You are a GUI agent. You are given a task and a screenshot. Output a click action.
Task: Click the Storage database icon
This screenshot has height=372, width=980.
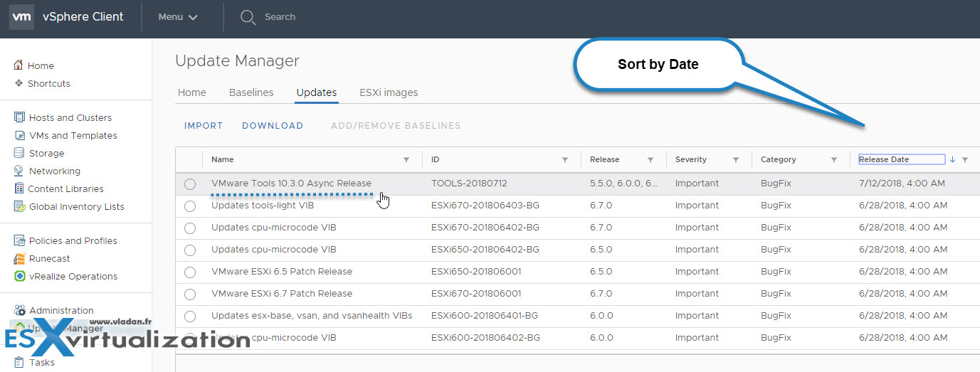pos(19,153)
